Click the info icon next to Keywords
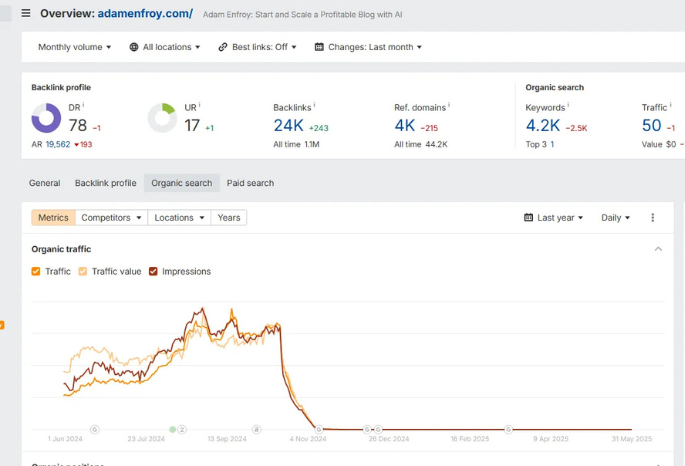The image size is (685, 466). tap(568, 104)
